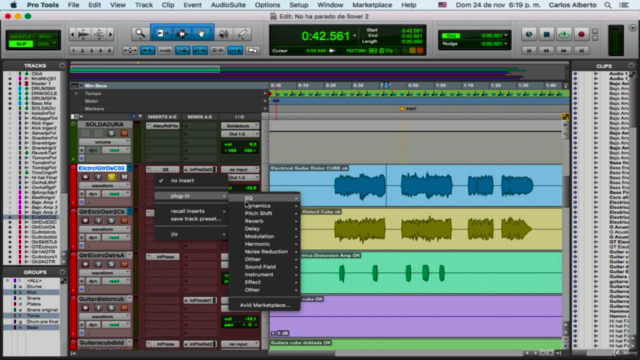
Task: Toggle Mute on GtrElctrDstr2Cb track
Action: click(x=124, y=220)
